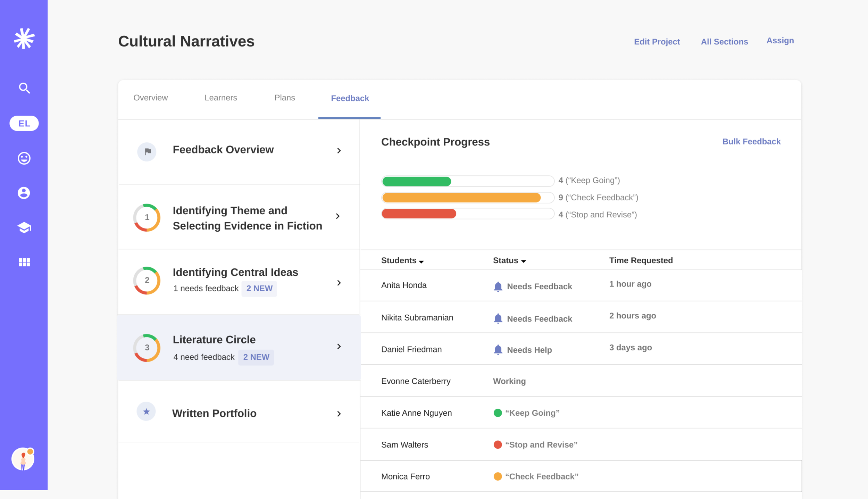Click the EL section pill badge
Image resolution: width=868 pixels, height=499 pixels.
[24, 123]
